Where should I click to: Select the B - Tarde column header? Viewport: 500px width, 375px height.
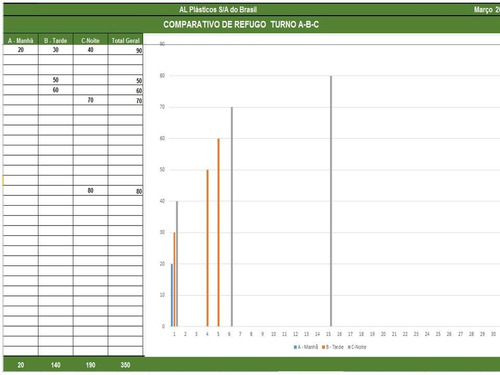pos(56,40)
